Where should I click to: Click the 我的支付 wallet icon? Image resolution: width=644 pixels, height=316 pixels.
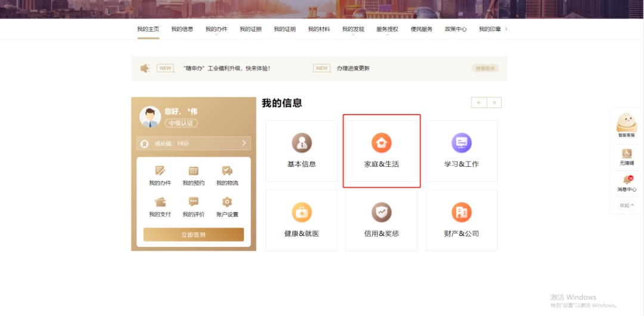tap(160, 202)
